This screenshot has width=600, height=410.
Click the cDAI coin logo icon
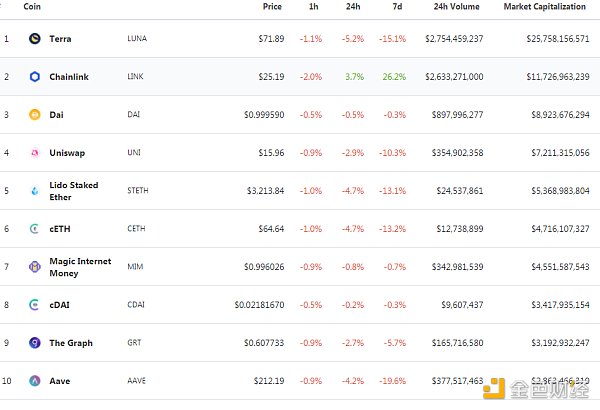point(34,305)
